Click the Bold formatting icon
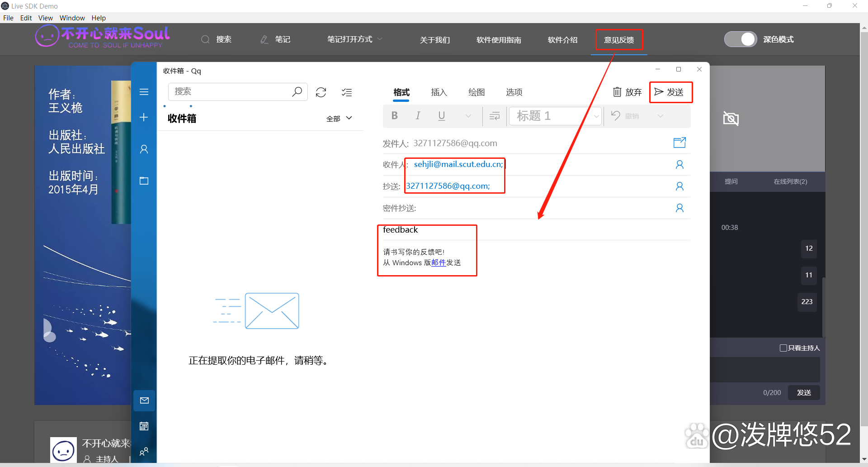This screenshot has width=868, height=467. [x=394, y=116]
